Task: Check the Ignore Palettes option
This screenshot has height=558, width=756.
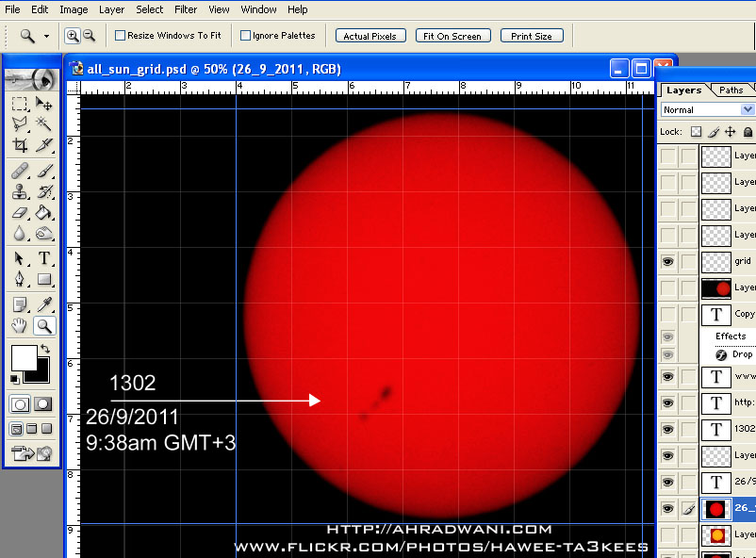Action: [x=246, y=36]
